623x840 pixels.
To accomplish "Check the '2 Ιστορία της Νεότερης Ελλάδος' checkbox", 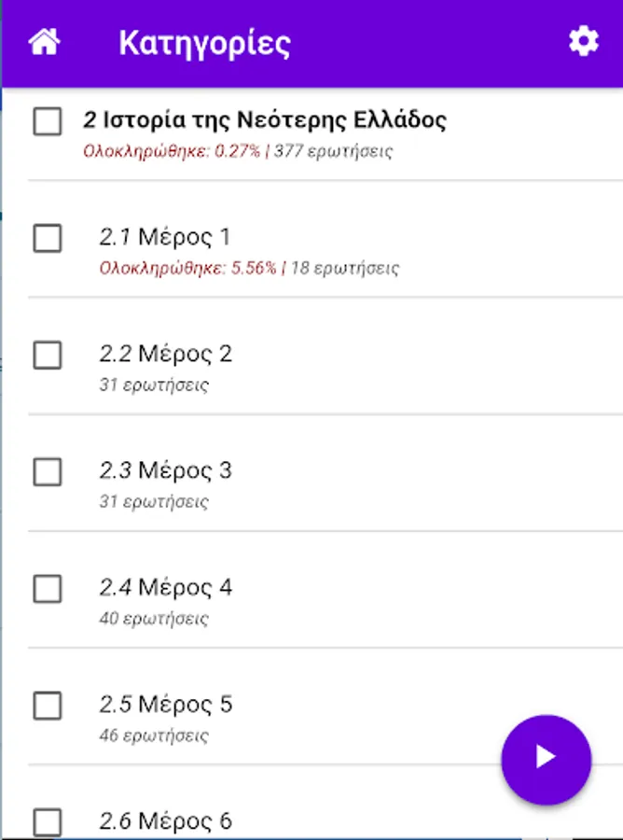I will click(48, 121).
